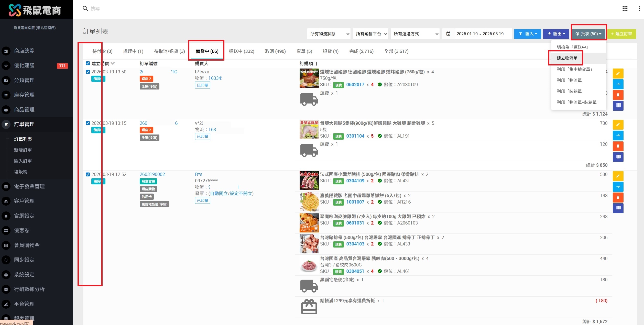
Task: Open 電子發票管理 in the sidebar
Action: [x=29, y=186]
